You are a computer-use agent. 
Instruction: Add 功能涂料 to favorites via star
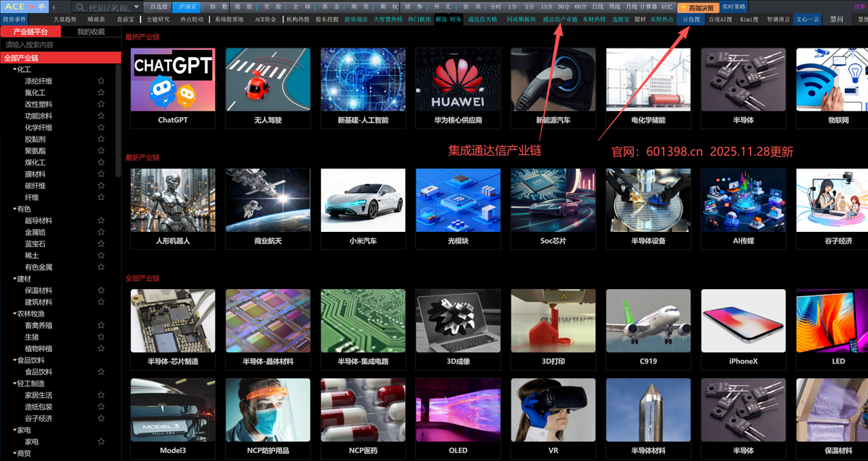coord(101,116)
